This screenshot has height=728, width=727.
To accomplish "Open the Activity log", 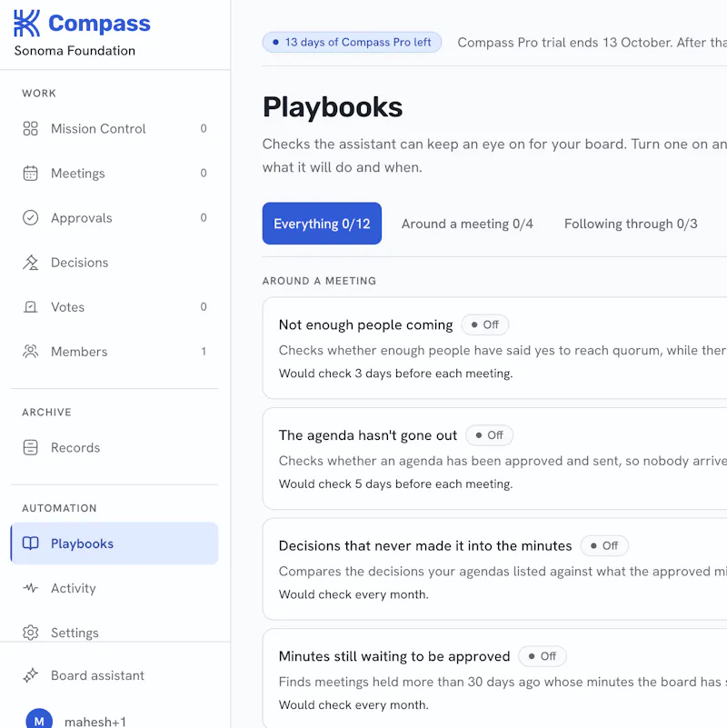I will click(115, 588).
